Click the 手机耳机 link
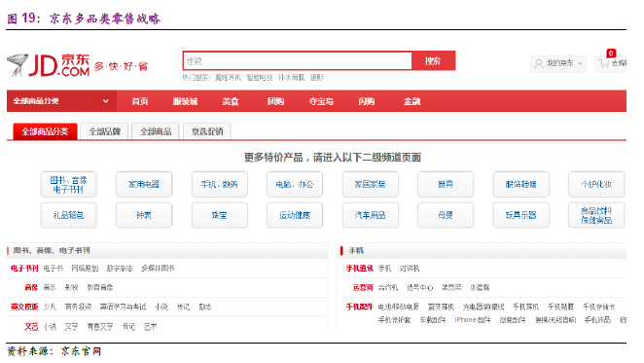Viewport: 644px width, 363px height. [525, 307]
